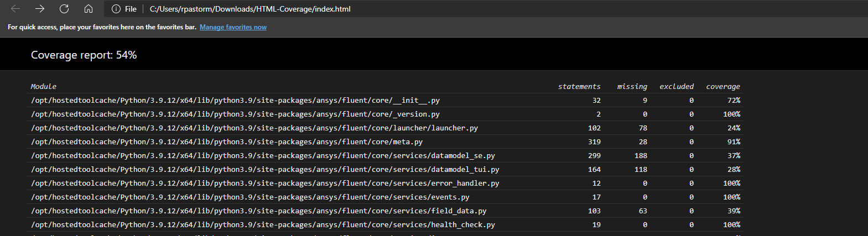This screenshot has width=868, height=236.
Task: Select the 78 missing value for launcher.py
Action: (643, 128)
